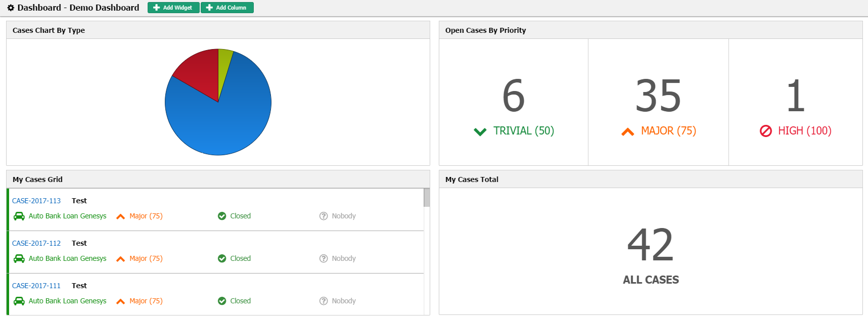This screenshot has width=868, height=317.
Task: Click the Major priority arrow for CASE-2017-111
Action: (x=120, y=301)
